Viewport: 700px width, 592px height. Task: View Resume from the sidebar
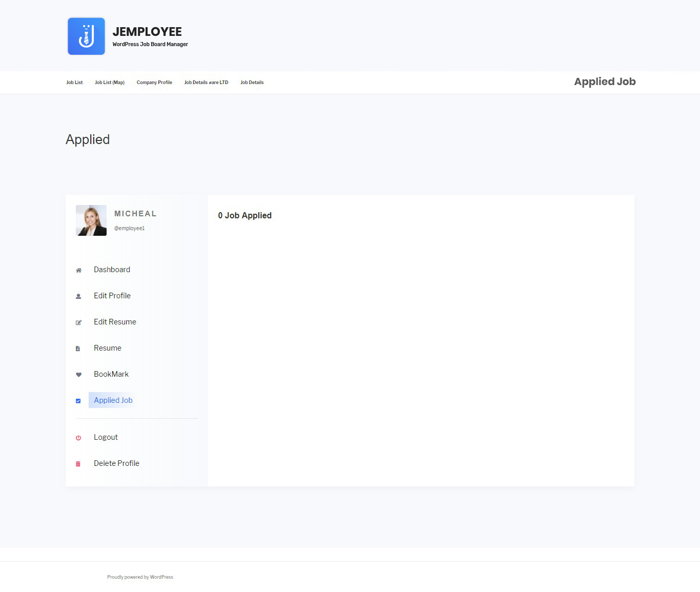click(x=108, y=348)
